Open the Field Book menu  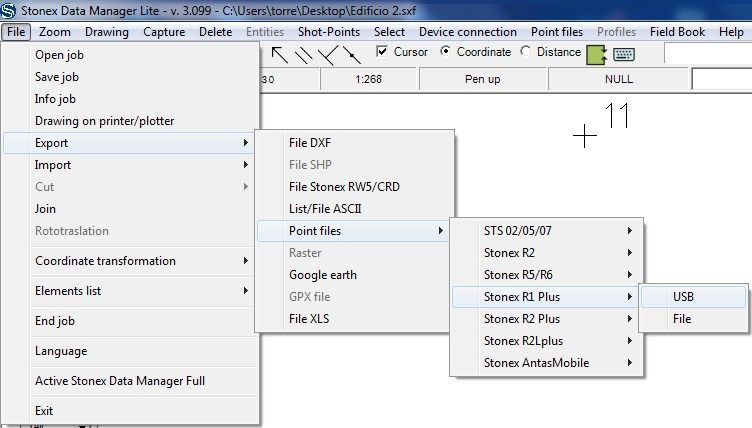[x=677, y=32]
